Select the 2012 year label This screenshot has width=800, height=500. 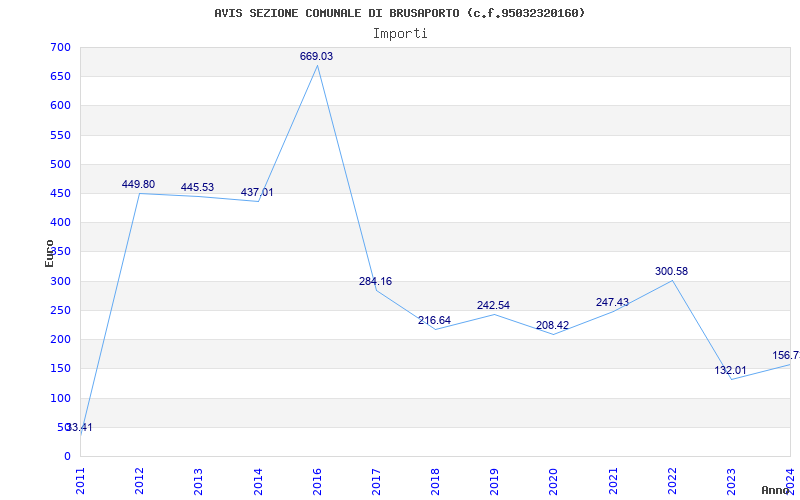[x=139, y=481]
